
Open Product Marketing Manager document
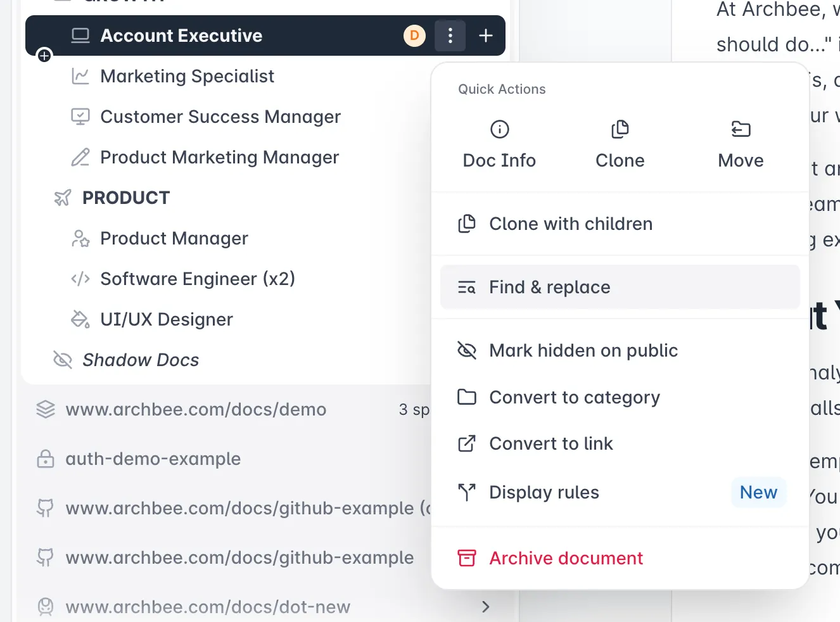pyautogui.click(x=220, y=157)
